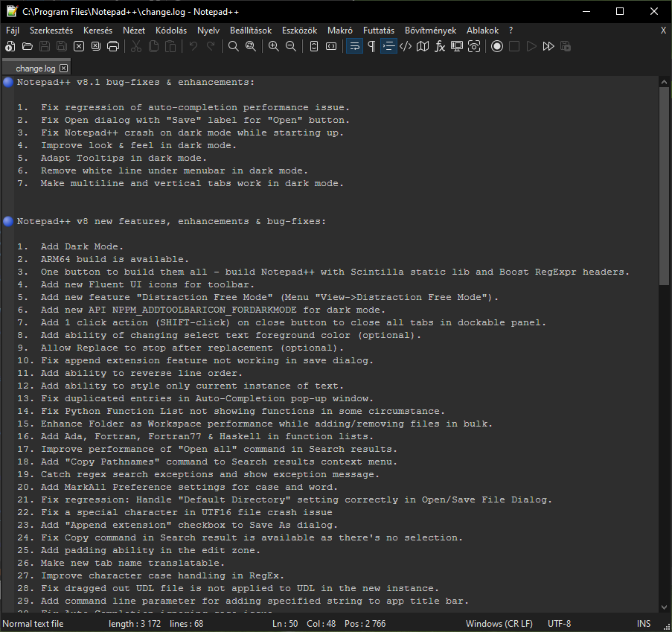Open the question mark help menu
672x632 pixels.
(511, 31)
